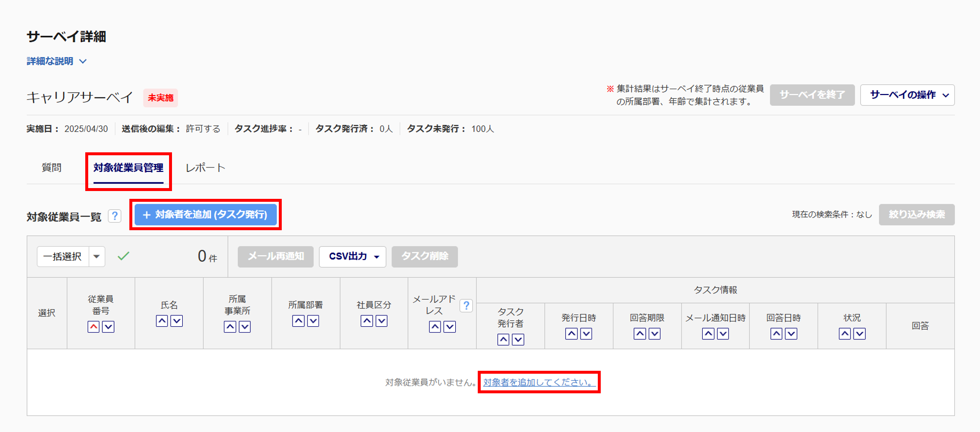Select the 対象従業員管理 tab
The height and width of the screenshot is (432, 980).
pyautogui.click(x=128, y=168)
